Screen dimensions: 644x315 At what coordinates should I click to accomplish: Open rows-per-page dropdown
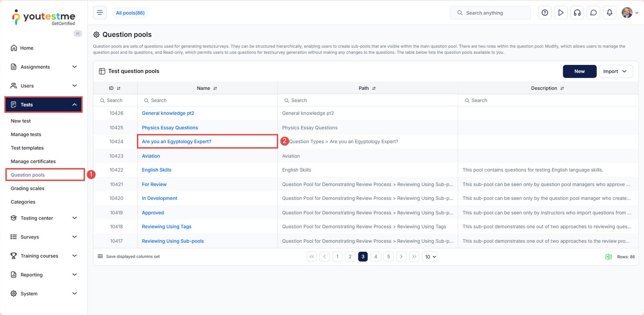(x=429, y=257)
